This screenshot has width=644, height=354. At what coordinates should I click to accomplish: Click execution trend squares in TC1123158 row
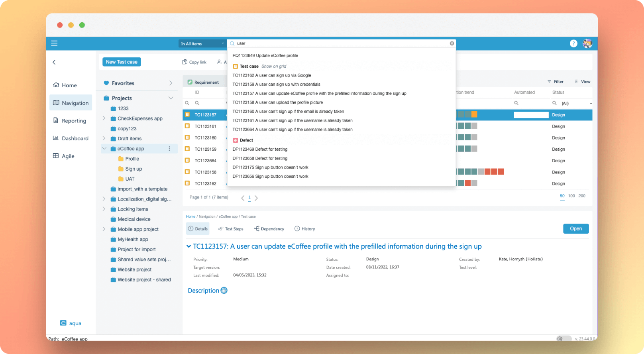[480, 172]
